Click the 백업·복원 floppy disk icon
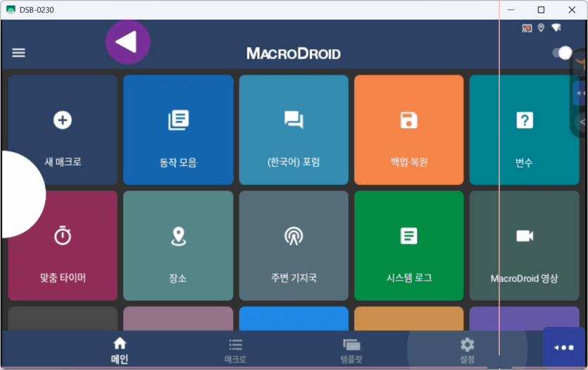Image resolution: width=588 pixels, height=370 pixels. click(408, 120)
